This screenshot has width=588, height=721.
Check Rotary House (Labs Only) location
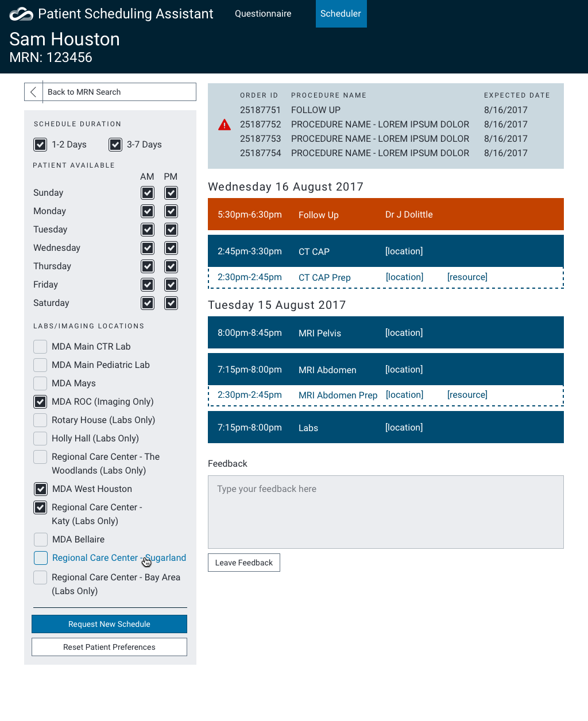click(40, 420)
